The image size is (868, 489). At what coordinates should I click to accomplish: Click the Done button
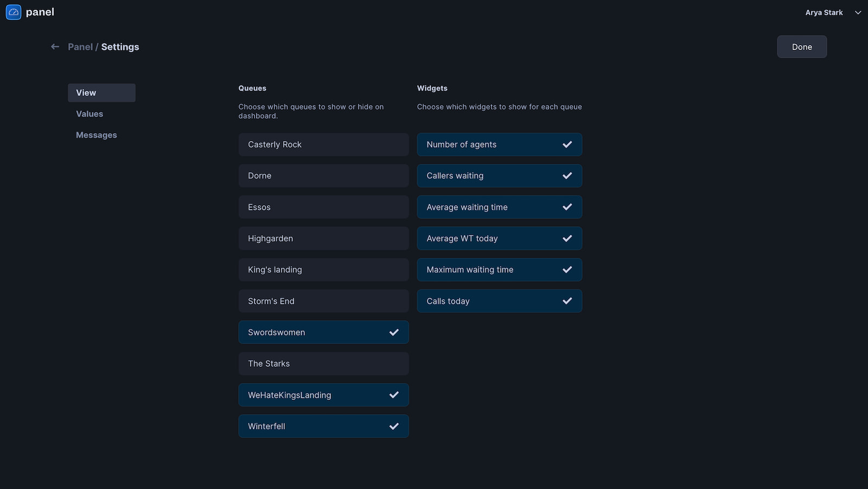pos(802,47)
